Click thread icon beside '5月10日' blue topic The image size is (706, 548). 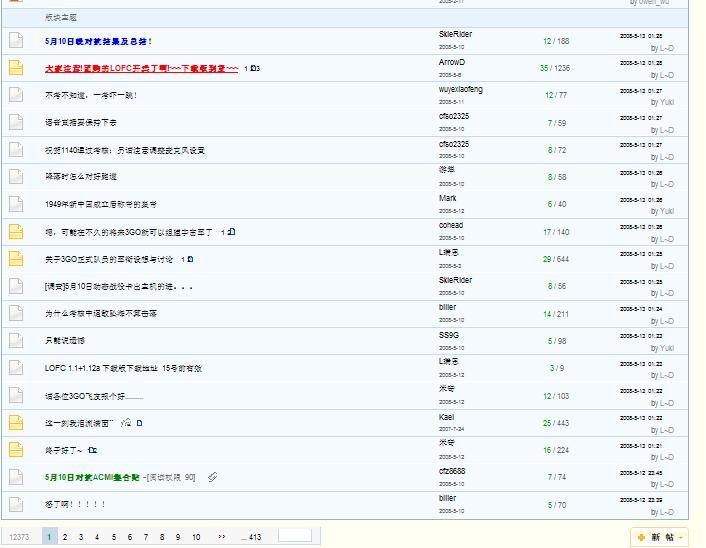15,41
